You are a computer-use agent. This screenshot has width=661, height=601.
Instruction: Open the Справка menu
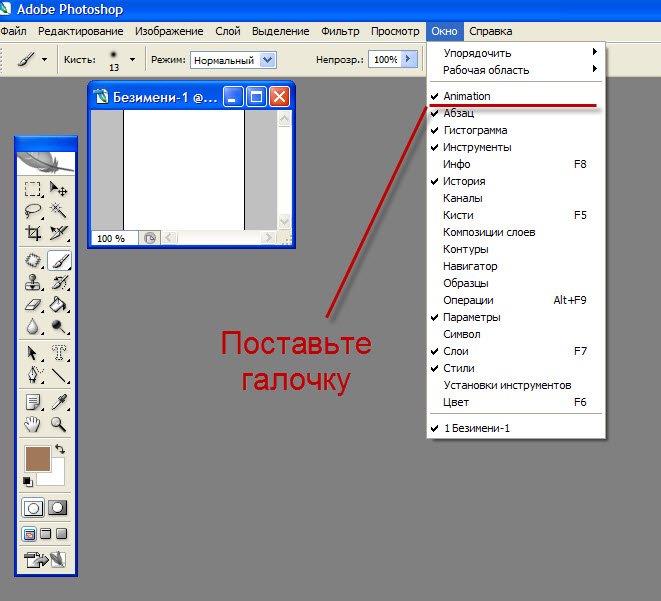click(x=491, y=31)
